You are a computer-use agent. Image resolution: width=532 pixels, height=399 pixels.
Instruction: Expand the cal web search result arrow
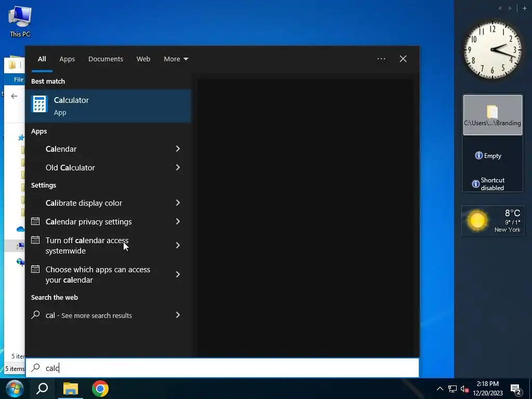click(178, 315)
